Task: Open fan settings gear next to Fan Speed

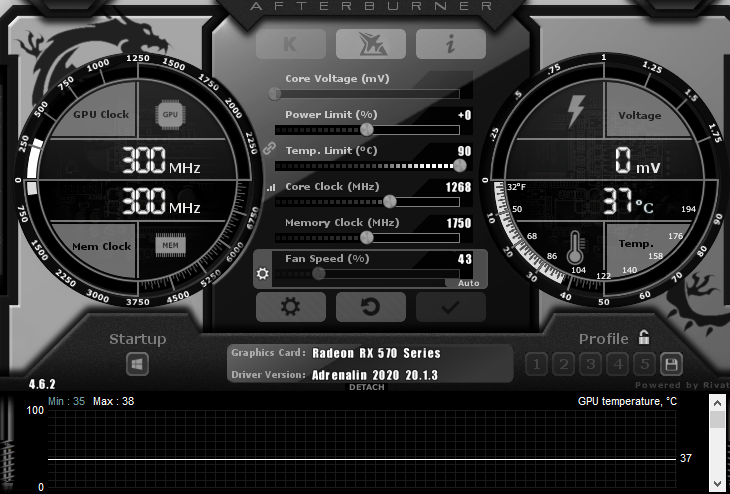Action: click(263, 274)
